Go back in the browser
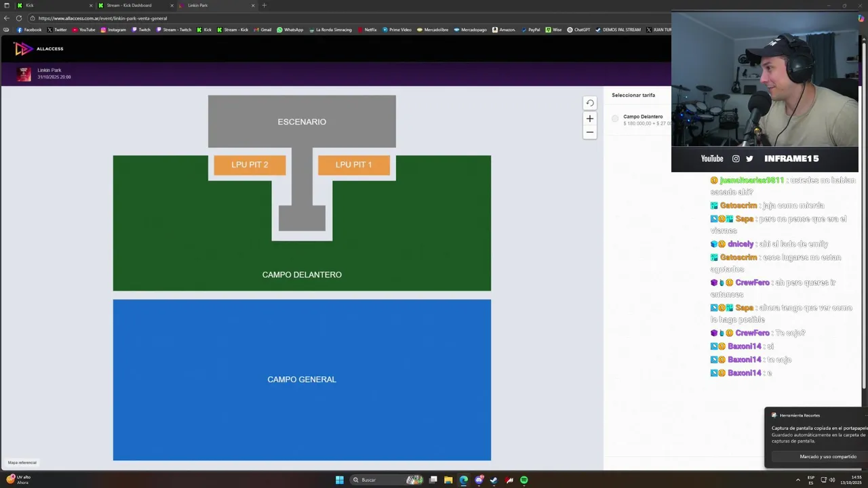Image resolution: width=868 pixels, height=488 pixels. 7,18
